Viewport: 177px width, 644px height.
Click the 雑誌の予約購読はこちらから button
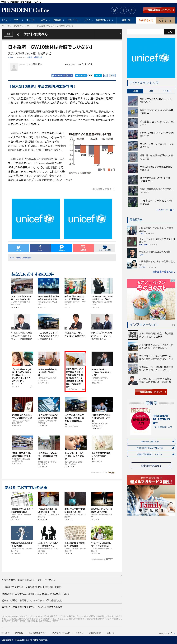(x=151, y=454)
